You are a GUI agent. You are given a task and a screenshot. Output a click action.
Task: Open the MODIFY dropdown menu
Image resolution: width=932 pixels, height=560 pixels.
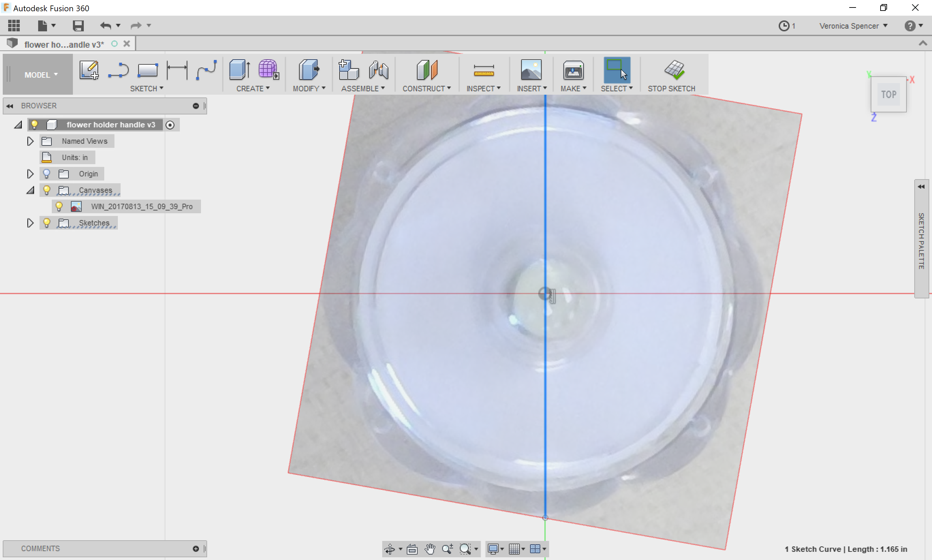click(308, 88)
